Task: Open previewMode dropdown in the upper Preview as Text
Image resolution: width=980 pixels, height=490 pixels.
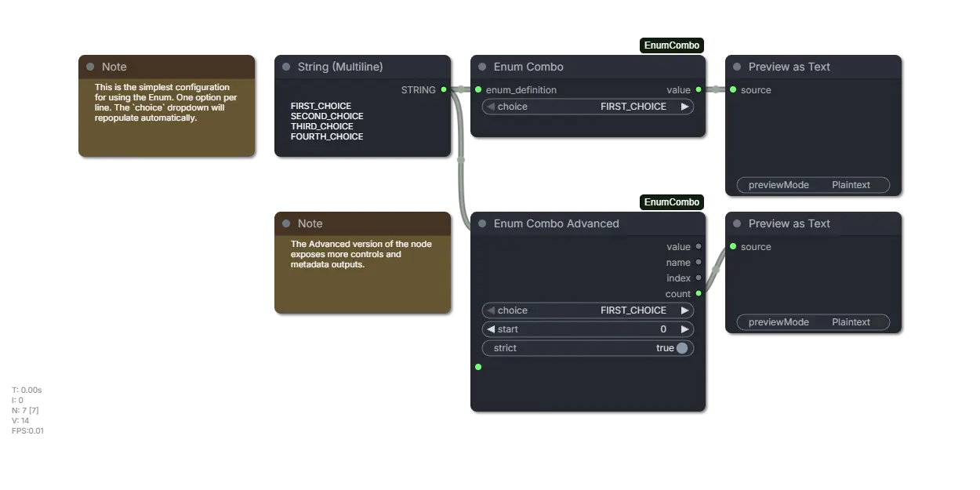Action: tap(814, 185)
